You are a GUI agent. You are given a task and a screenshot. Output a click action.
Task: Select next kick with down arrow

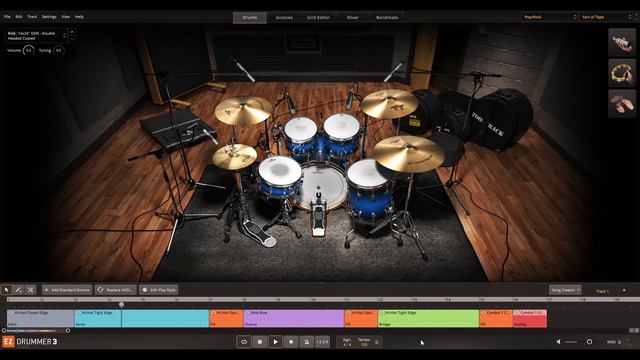coord(72,39)
